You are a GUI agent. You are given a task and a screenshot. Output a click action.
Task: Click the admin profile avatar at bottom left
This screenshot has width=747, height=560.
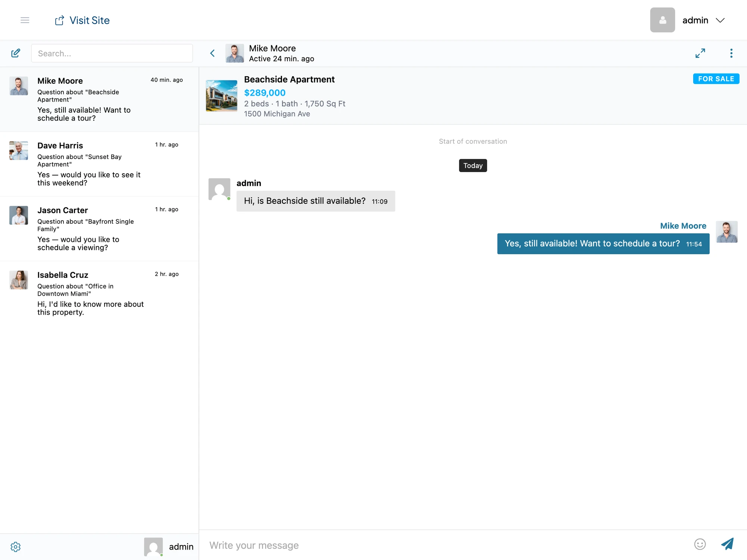(154, 547)
